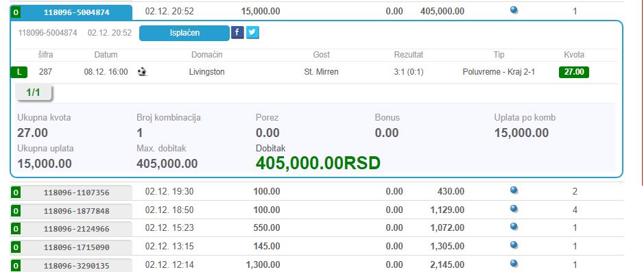Image resolution: width=644 pixels, height=272 pixels.
Task: Click green O badge of ticket 118096-1107356
Action: pyautogui.click(x=16, y=193)
